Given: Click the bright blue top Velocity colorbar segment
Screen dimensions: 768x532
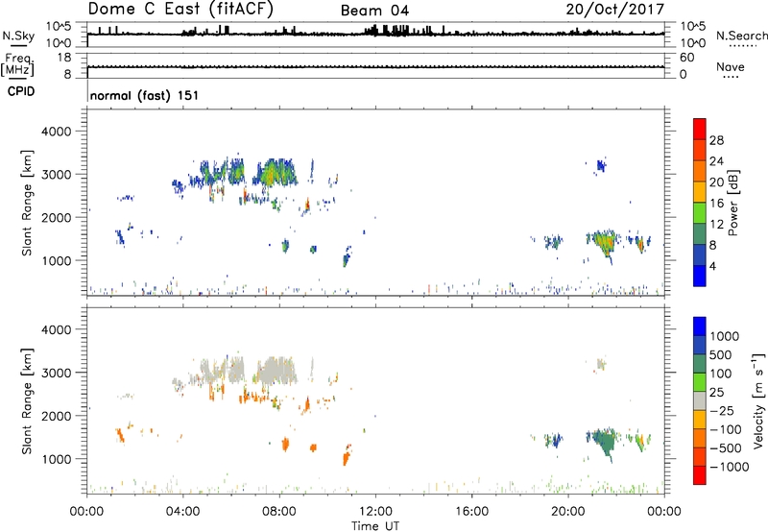Looking at the screenshot, I should click(x=700, y=326).
